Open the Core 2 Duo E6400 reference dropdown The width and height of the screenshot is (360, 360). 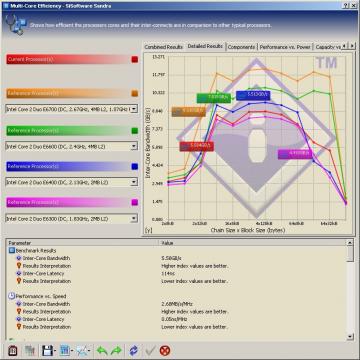[x=134, y=182]
